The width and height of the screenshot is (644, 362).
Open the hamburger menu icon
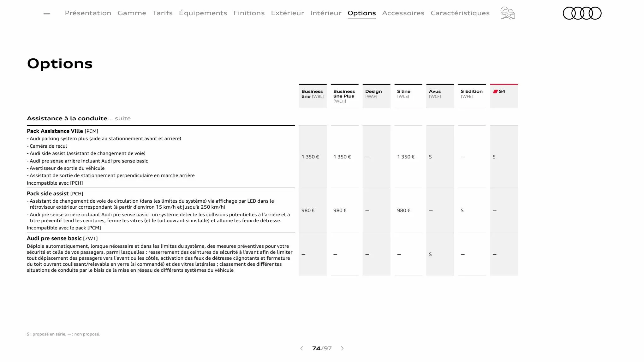[x=47, y=13]
